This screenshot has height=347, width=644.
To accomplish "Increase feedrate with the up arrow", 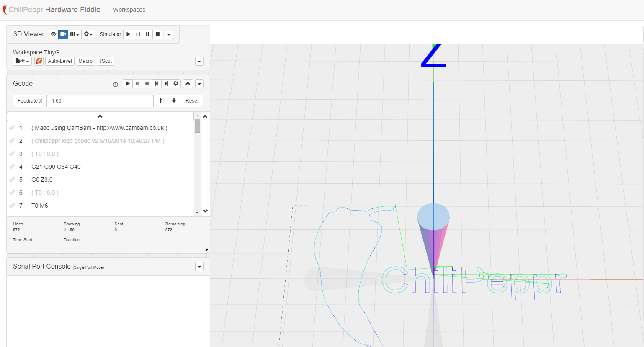I will tap(160, 101).
